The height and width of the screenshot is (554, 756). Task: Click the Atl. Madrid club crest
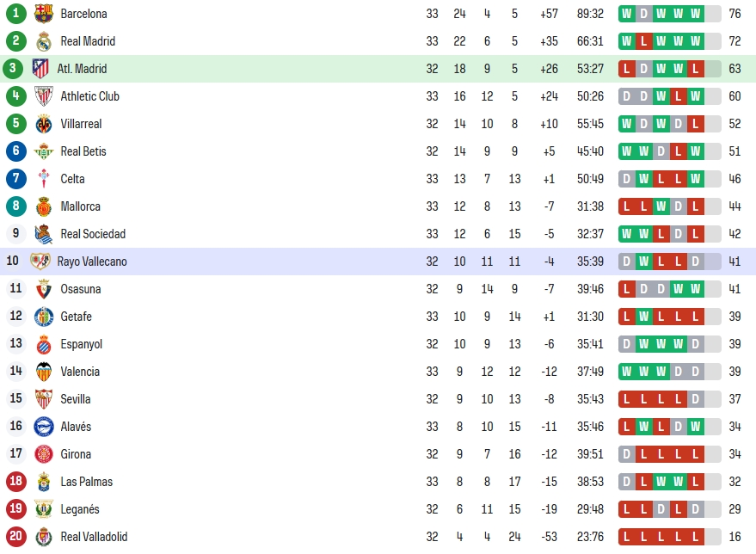[x=40, y=69]
